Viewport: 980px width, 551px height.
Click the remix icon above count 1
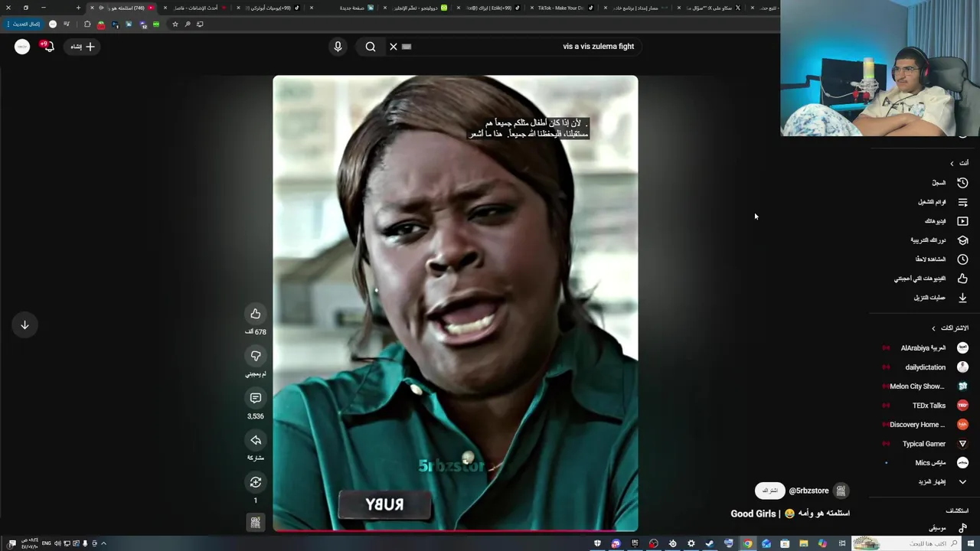[256, 482]
